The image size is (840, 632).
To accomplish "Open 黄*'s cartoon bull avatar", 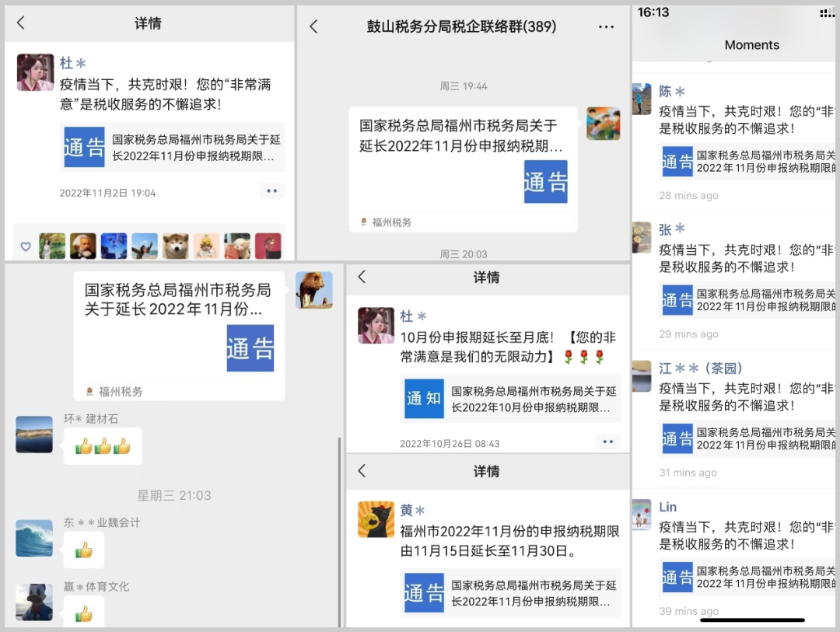I will click(376, 519).
